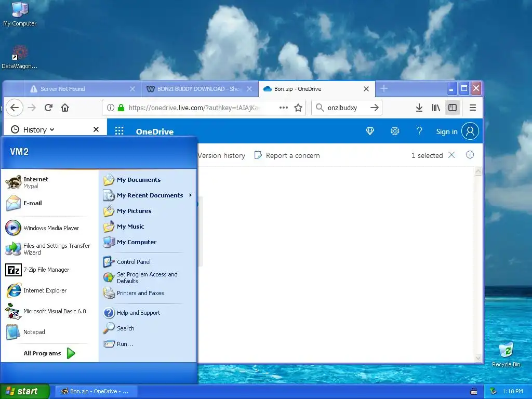Image resolution: width=532 pixels, height=399 pixels.
Task: Open the details info pane icon
Action: tap(470, 155)
